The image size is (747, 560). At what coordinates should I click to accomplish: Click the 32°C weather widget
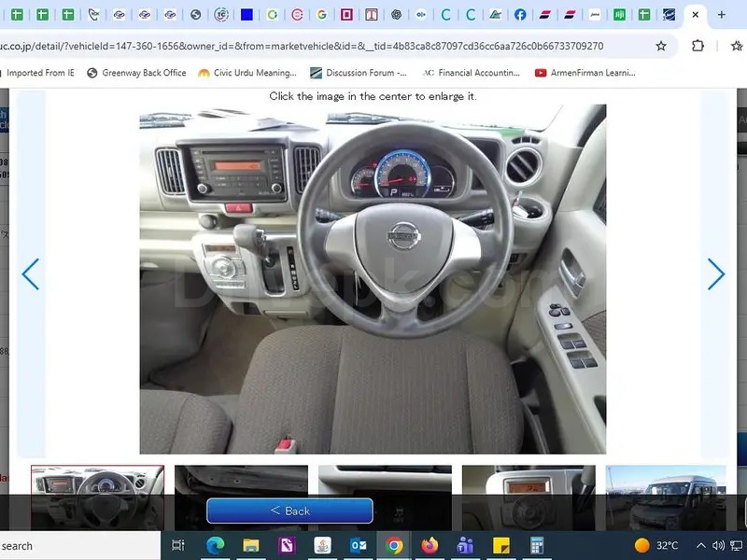(x=656, y=545)
